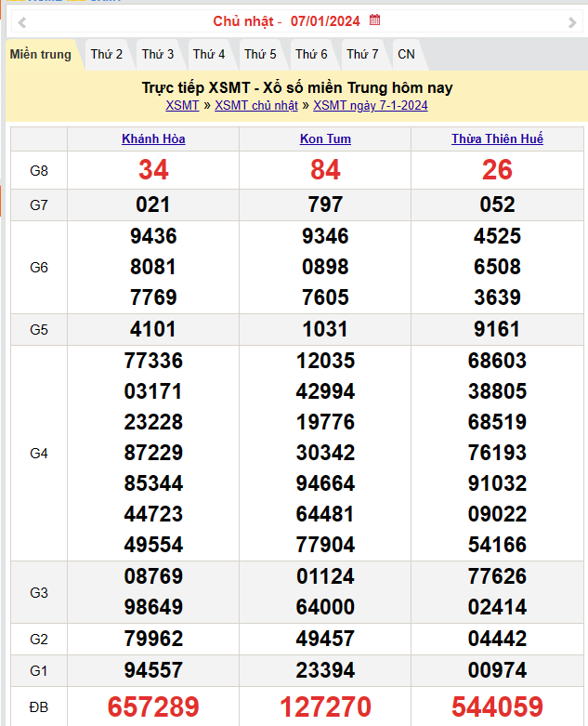This screenshot has width=588, height=726.
Task: Click G4 number 77336
Action: (153, 361)
